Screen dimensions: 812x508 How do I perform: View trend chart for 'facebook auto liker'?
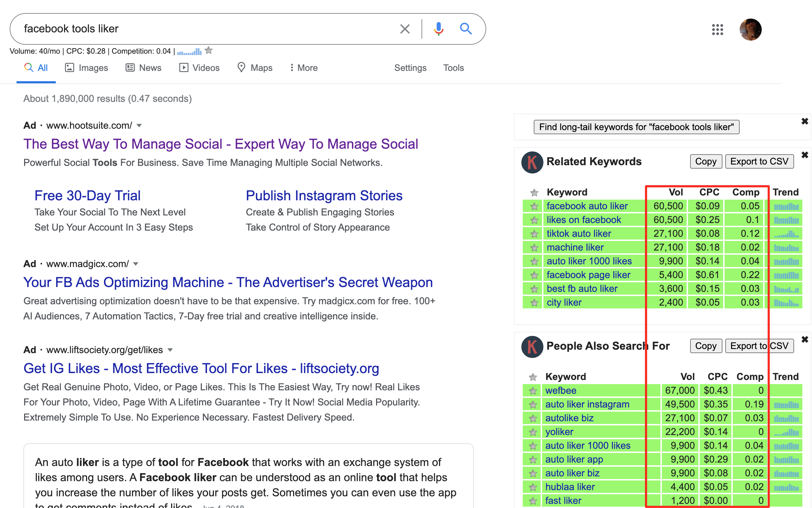click(786, 207)
